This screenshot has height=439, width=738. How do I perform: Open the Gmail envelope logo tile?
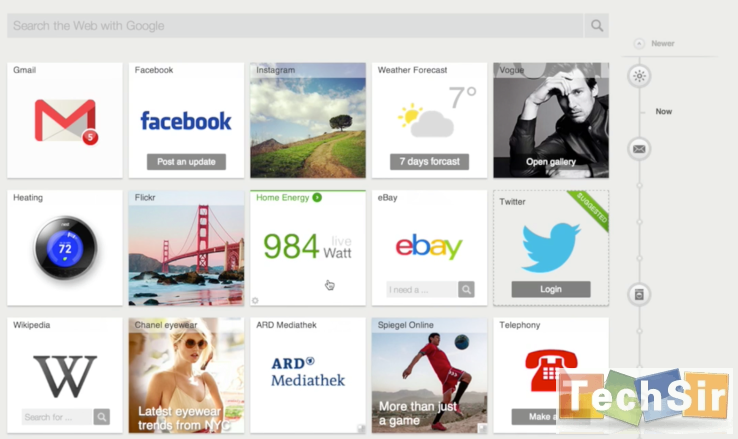click(x=65, y=120)
